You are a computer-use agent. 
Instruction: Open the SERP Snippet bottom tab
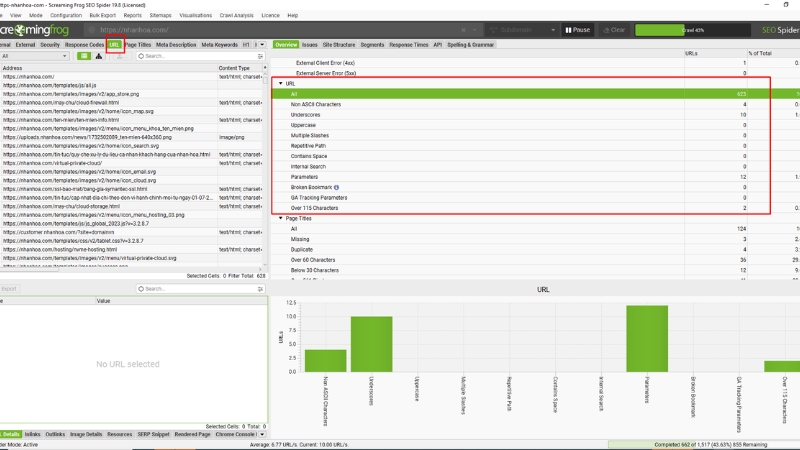click(x=153, y=434)
